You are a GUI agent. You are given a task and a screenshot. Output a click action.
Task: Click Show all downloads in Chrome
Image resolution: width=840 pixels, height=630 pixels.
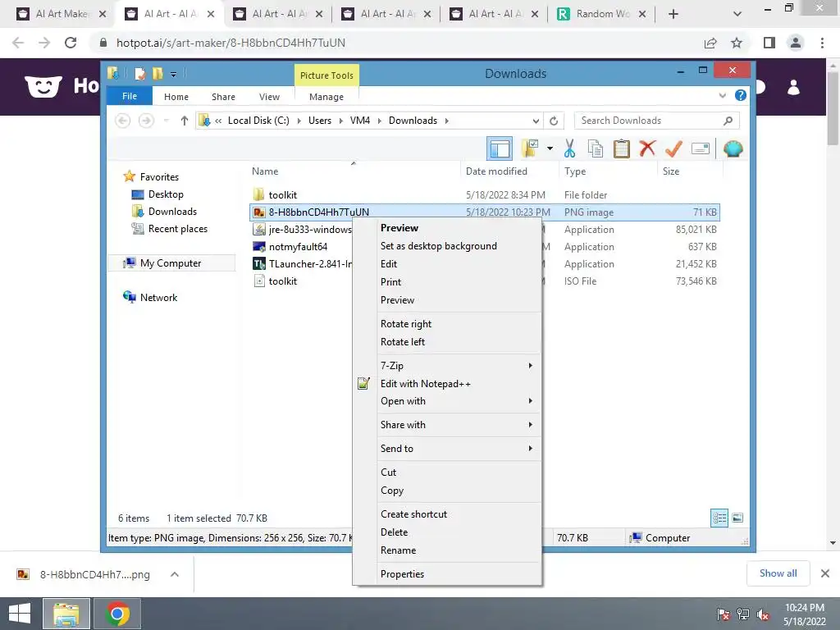coord(778,573)
